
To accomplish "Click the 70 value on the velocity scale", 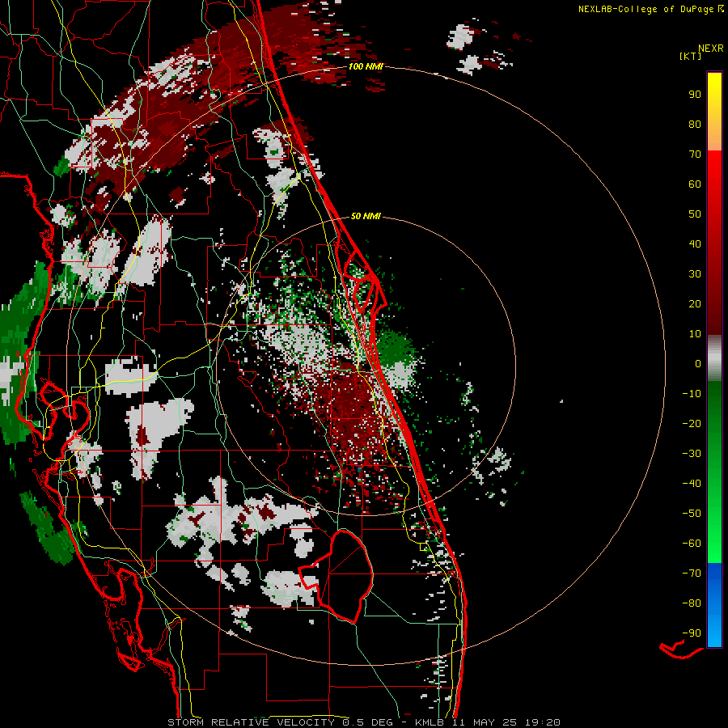I will 695,154.
